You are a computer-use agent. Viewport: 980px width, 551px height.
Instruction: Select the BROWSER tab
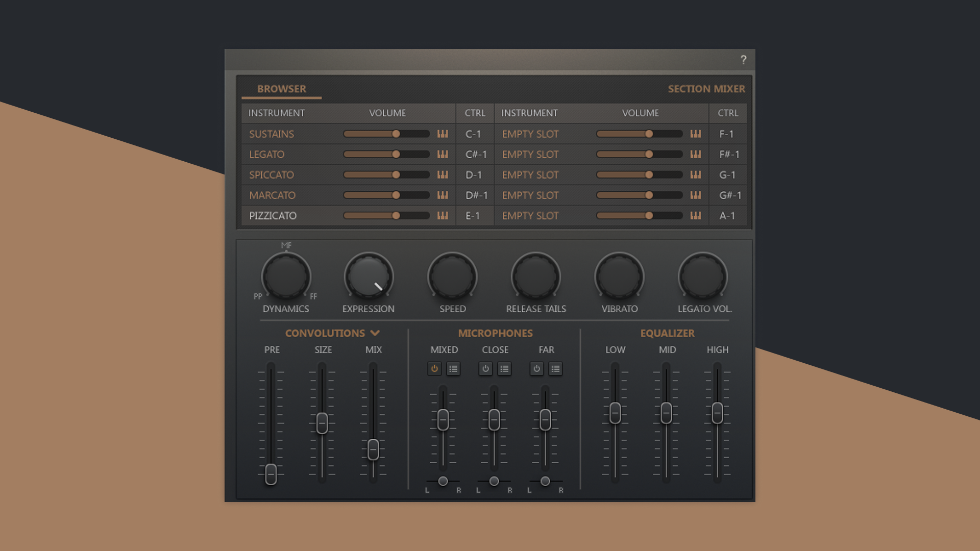point(281,88)
